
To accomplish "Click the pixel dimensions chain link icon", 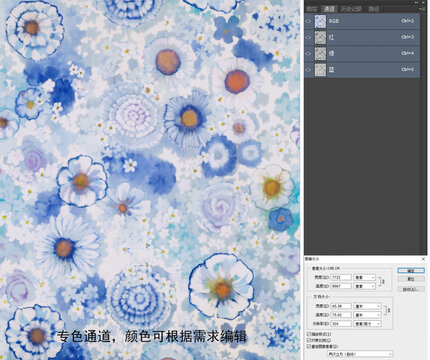I will tap(383, 282).
